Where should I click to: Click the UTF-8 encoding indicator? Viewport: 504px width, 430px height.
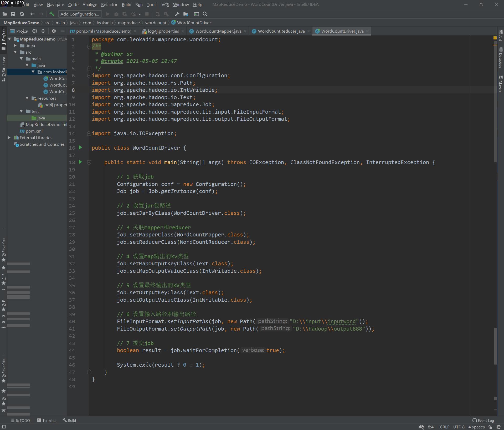pyautogui.click(x=459, y=427)
